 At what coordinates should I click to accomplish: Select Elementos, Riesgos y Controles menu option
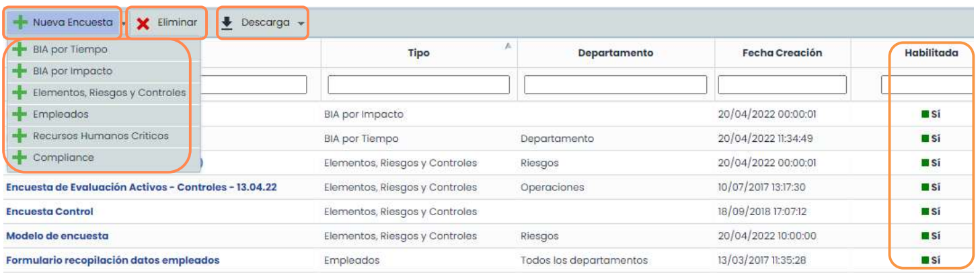coord(109,93)
